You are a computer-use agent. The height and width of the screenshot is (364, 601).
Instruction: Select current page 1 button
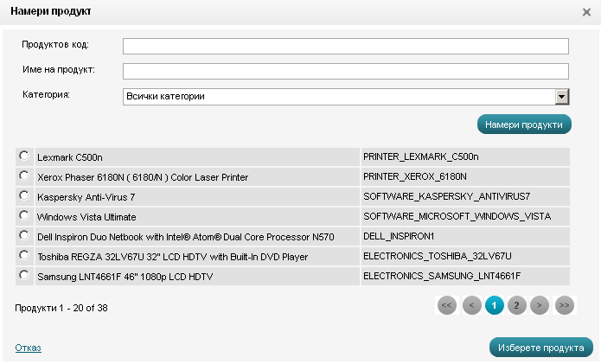pyautogui.click(x=494, y=304)
